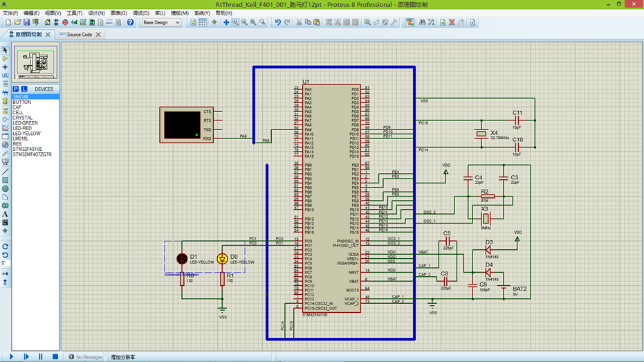The image size is (644, 362).
Task: Select 1N4148 in the devices list
Action: (35, 97)
